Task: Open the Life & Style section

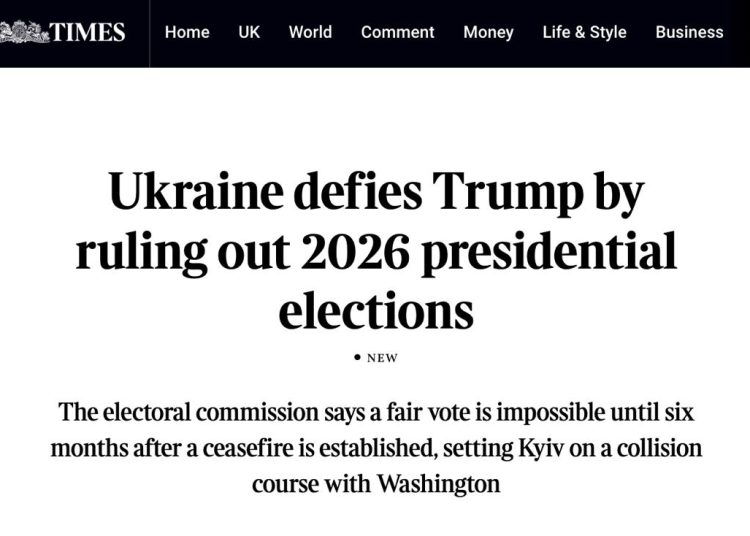Action: pyautogui.click(x=584, y=32)
